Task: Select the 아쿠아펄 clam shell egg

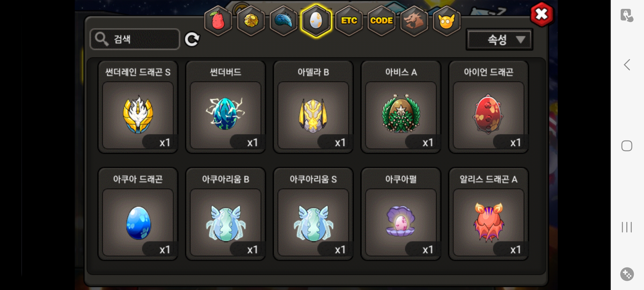Action: tap(401, 214)
